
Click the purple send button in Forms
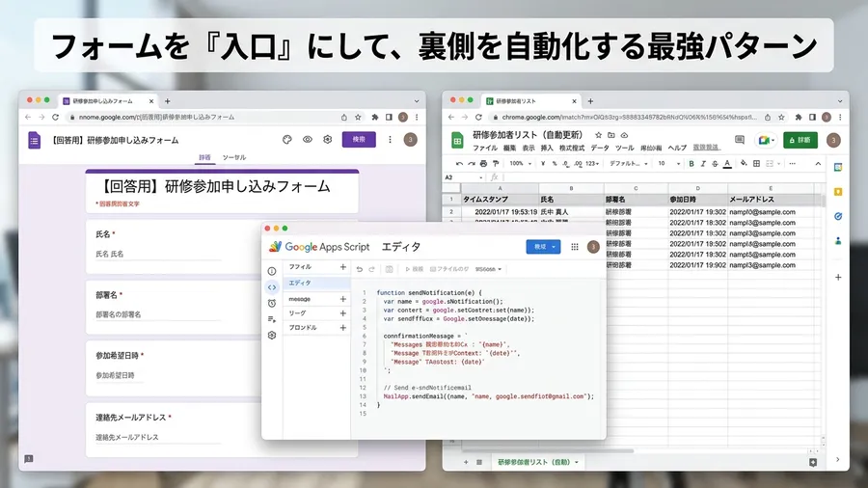pos(359,140)
